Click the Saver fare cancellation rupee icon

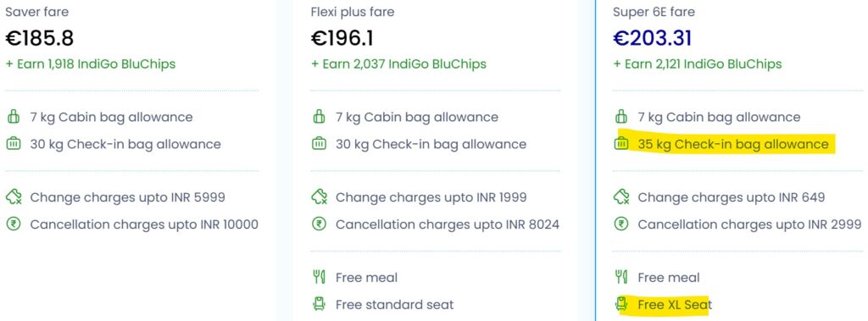pyautogui.click(x=13, y=224)
